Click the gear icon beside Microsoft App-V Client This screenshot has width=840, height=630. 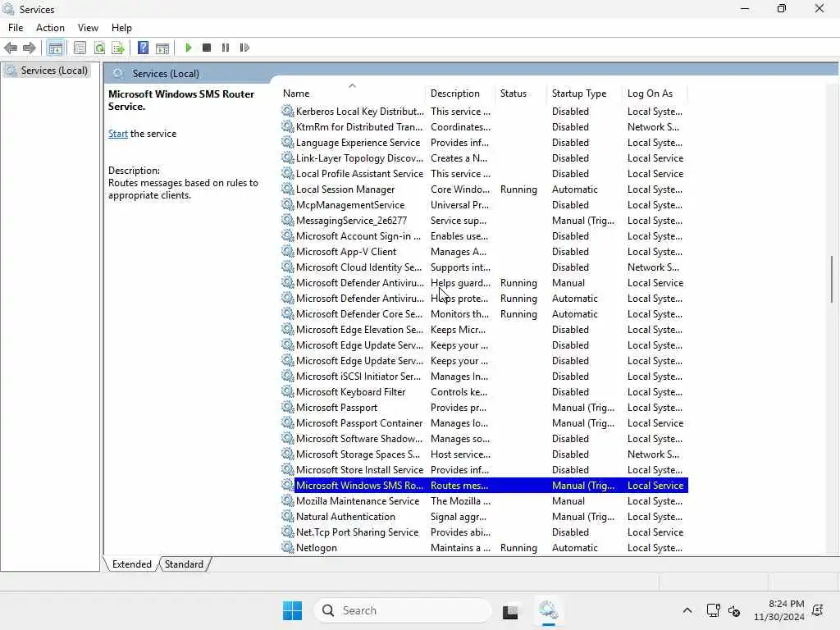pos(288,251)
